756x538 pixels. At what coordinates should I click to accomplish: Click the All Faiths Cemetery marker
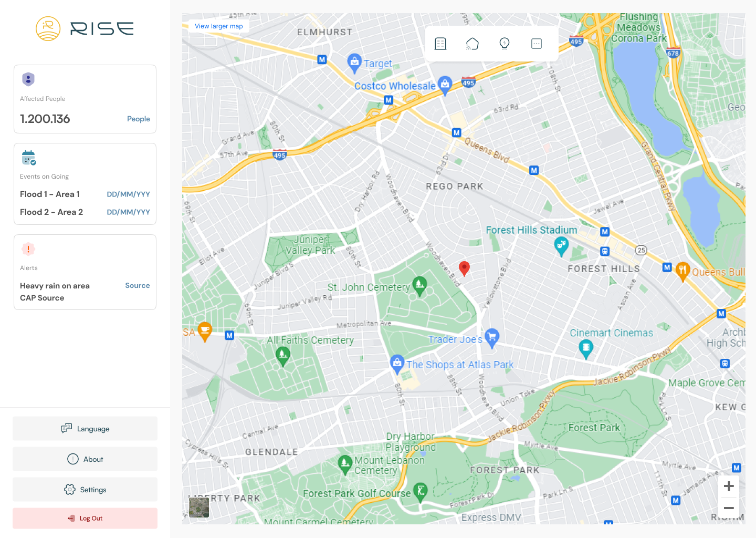(x=283, y=356)
